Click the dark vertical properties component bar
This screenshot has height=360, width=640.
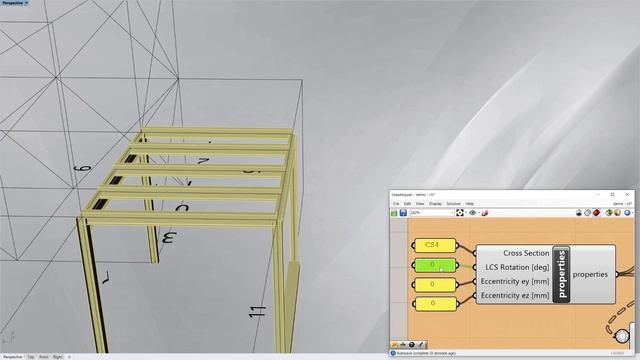coord(561,274)
